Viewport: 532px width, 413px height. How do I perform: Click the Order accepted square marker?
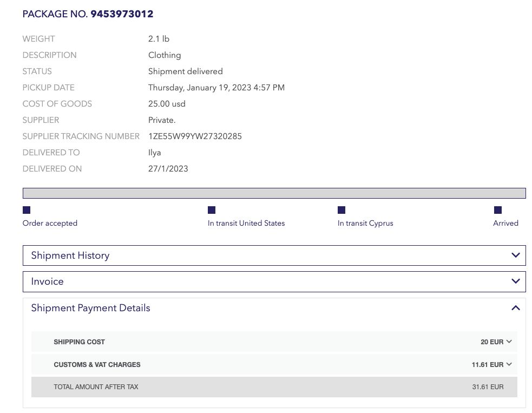27,210
